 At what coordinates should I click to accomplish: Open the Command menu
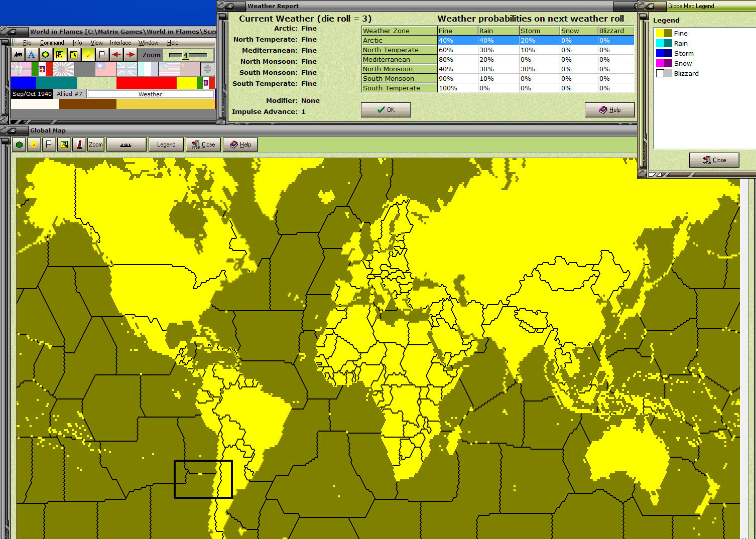pos(52,42)
